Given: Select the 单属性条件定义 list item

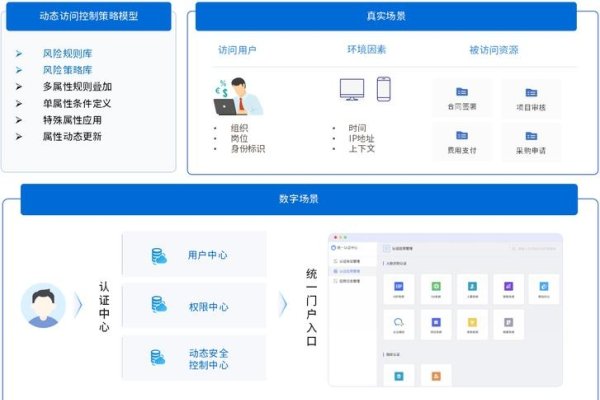Looking at the screenshot, I should (x=77, y=104).
